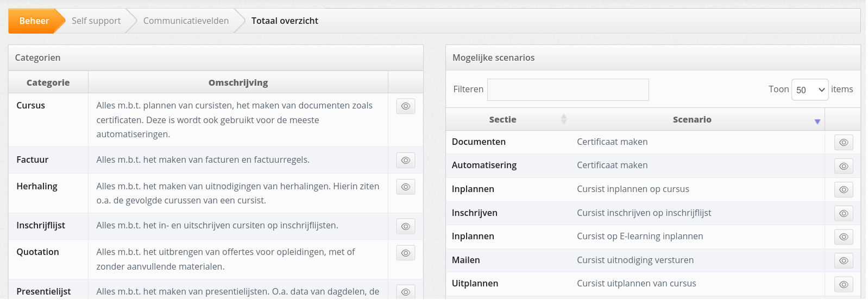Open eye icon for Factuur category

point(406,160)
